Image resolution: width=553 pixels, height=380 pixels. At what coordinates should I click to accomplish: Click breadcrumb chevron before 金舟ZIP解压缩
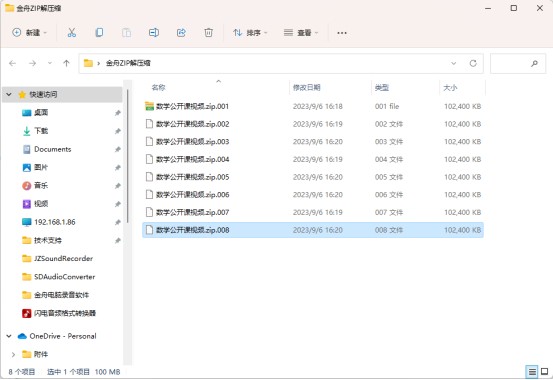[99, 63]
